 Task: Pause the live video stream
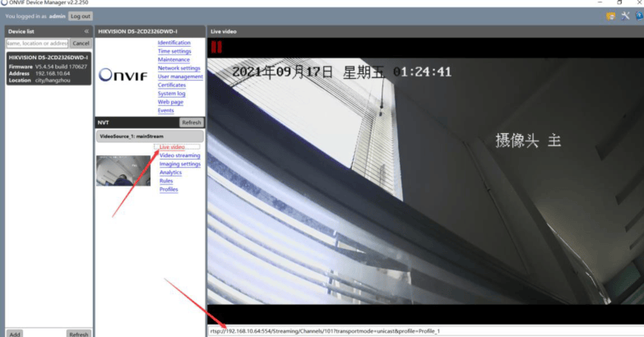point(216,47)
